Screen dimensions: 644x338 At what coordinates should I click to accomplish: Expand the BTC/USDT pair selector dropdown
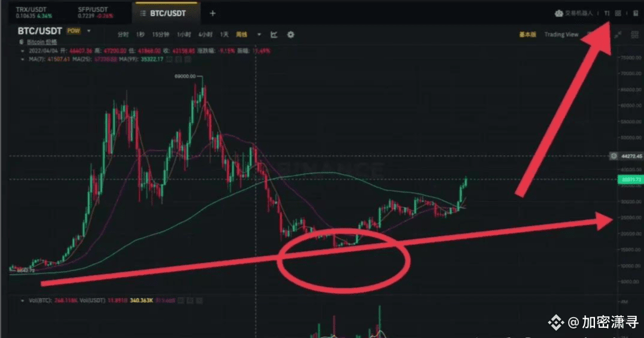point(88,31)
